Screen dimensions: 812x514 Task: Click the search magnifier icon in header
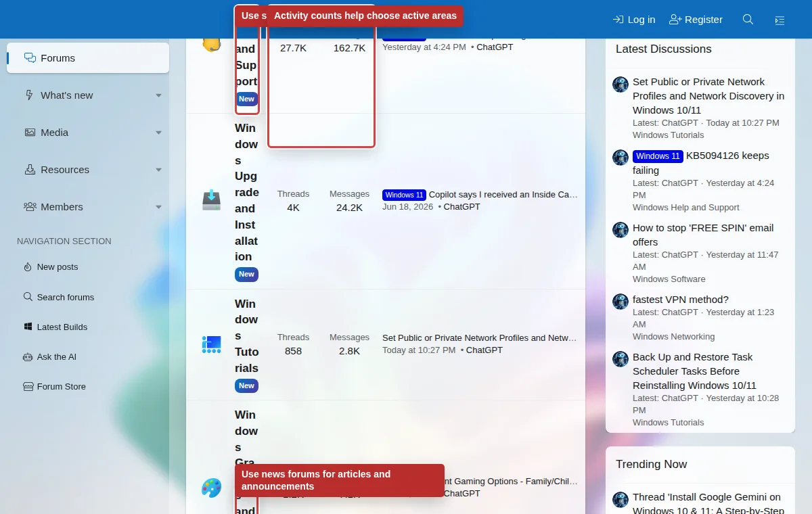pos(748,20)
